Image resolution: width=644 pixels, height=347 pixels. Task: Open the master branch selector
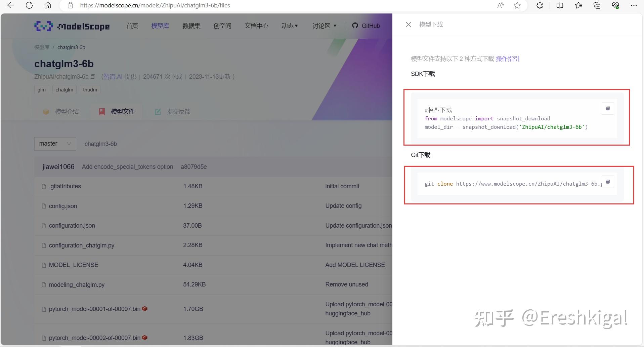(x=55, y=144)
